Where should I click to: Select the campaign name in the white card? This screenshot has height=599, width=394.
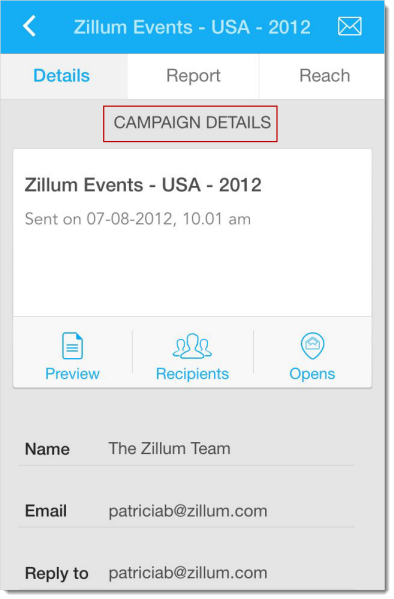(143, 185)
